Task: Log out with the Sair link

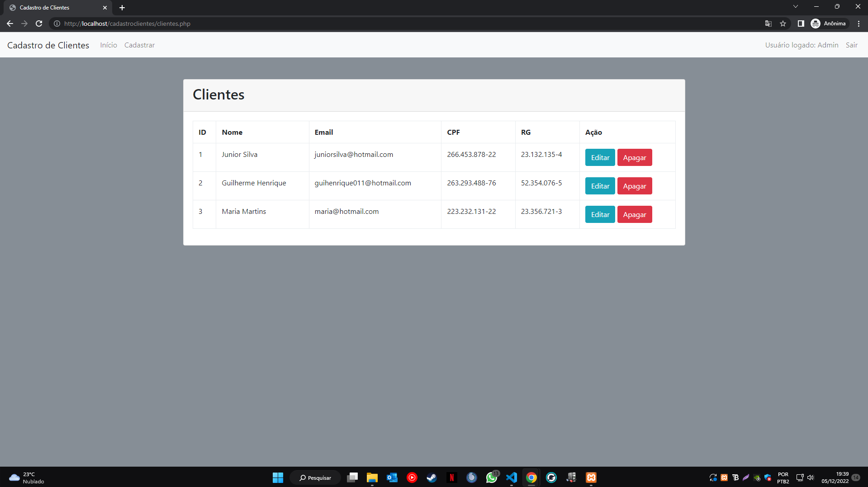Action: click(851, 45)
